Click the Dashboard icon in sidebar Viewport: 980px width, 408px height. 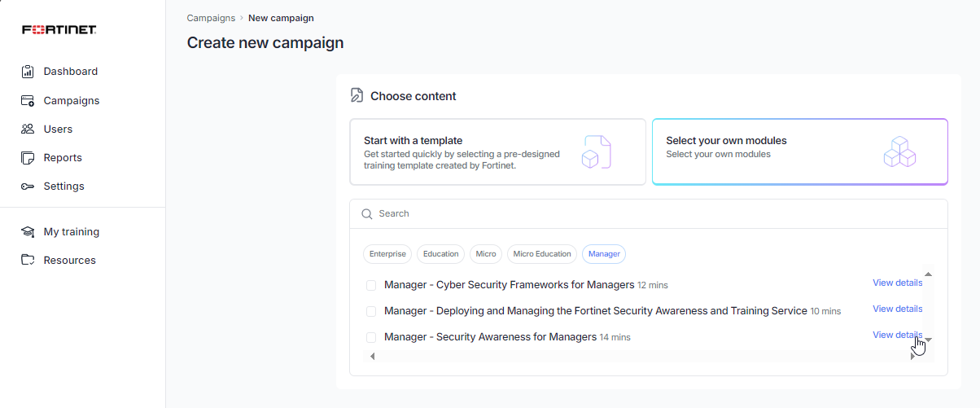tap(28, 72)
